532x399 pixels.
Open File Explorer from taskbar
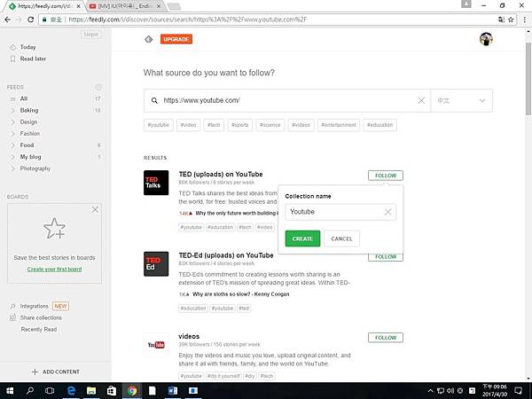click(x=91, y=391)
